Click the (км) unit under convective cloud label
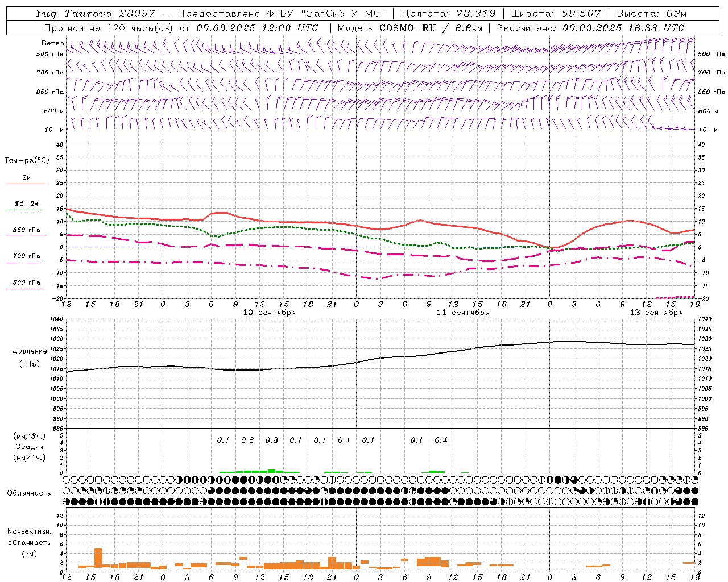 click(29, 554)
